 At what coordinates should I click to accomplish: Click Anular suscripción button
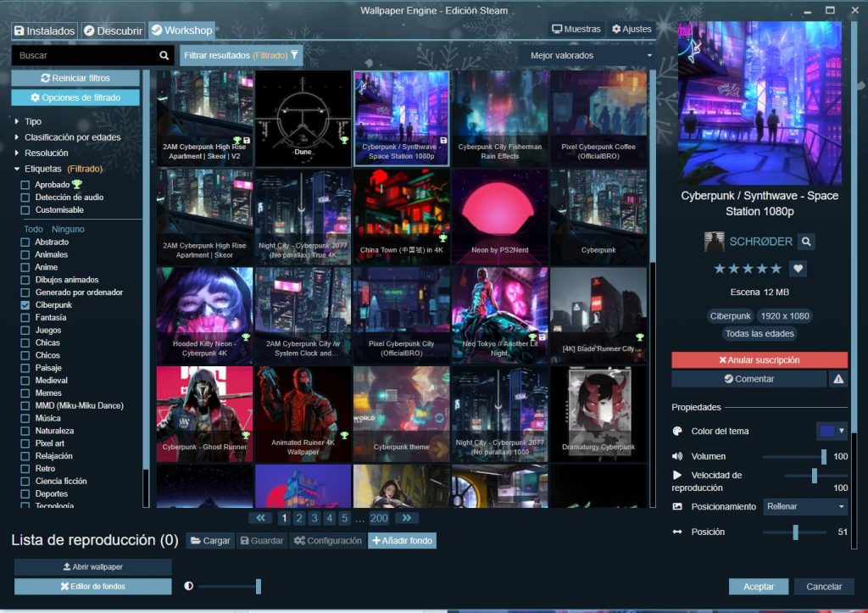pyautogui.click(x=759, y=360)
